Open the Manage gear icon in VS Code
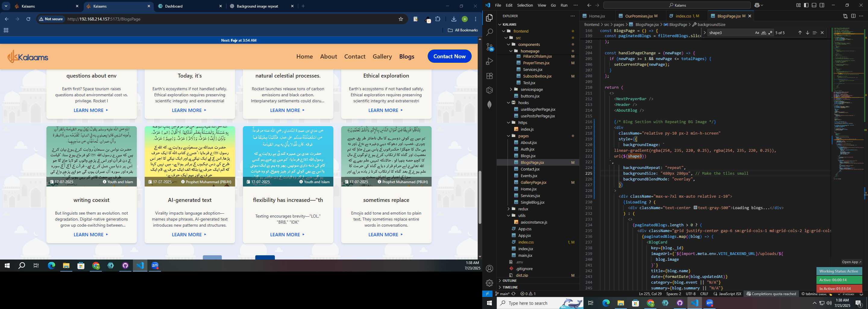The height and width of the screenshot is (309, 868). (x=489, y=283)
